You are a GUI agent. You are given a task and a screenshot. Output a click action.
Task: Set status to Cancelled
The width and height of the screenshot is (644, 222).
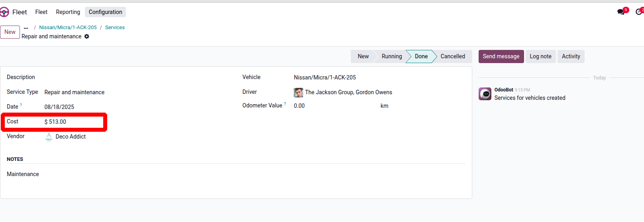point(453,56)
